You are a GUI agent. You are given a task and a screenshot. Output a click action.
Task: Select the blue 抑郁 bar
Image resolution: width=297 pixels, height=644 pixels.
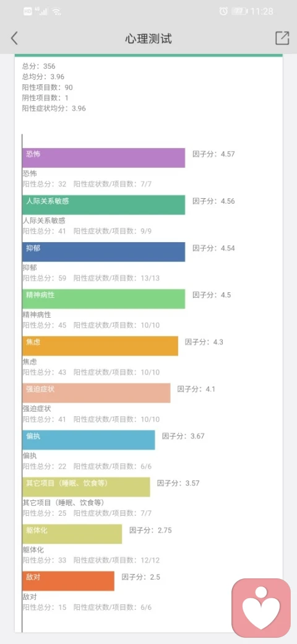(x=103, y=252)
